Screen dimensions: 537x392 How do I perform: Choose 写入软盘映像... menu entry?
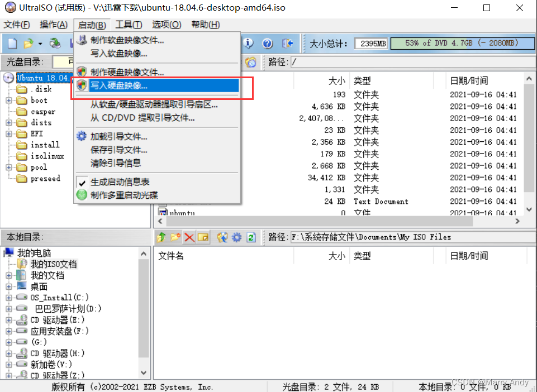coord(157,54)
